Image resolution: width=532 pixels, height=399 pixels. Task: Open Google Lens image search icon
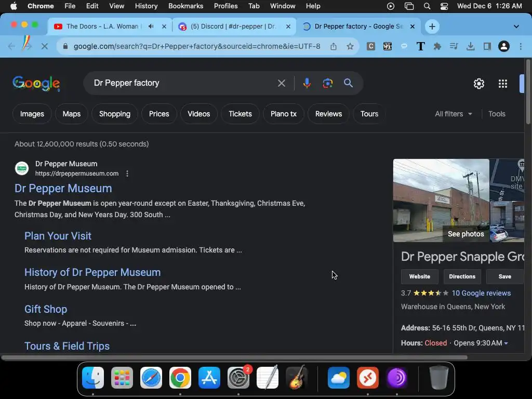click(x=327, y=83)
